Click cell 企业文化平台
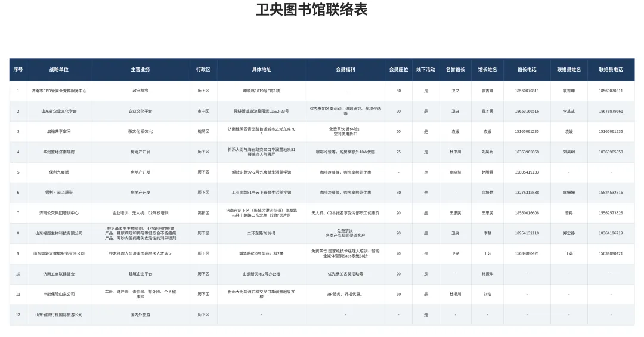The width and height of the screenshot is (644, 337). (140, 111)
